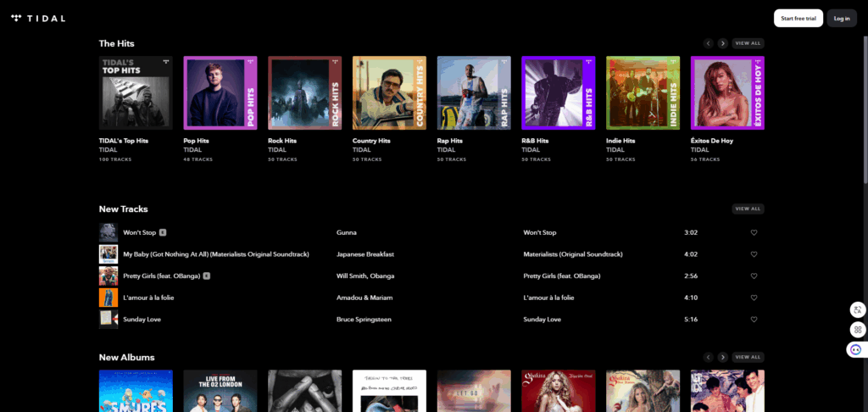Click the Sunday Love track artwork
This screenshot has width=868, height=412.
tap(108, 319)
